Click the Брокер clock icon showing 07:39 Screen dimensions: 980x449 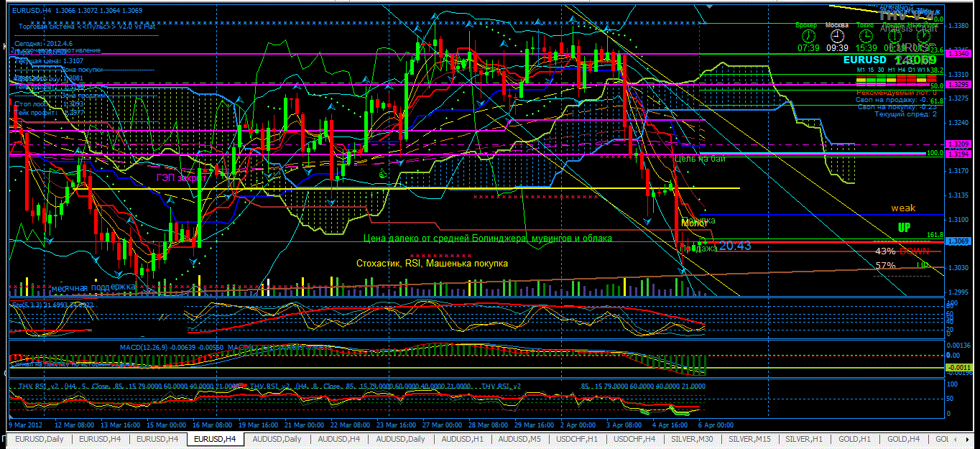[809, 36]
